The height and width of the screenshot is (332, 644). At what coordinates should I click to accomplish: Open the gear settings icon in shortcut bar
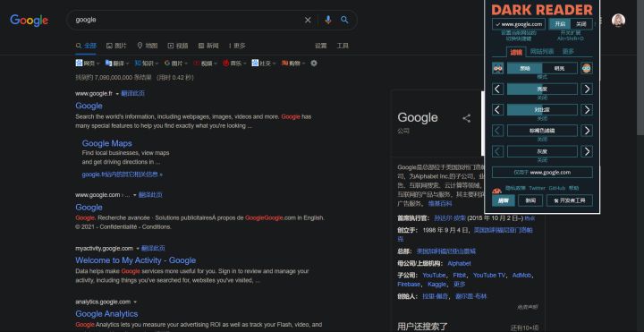314,64
